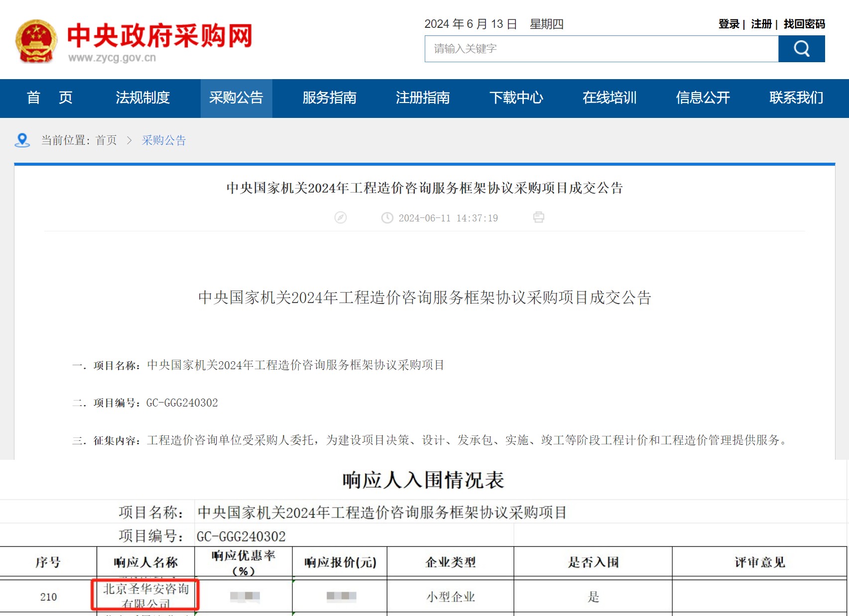Viewport: 849px width, 616px height.
Task: Click the national emblem logo
Action: tap(36, 41)
